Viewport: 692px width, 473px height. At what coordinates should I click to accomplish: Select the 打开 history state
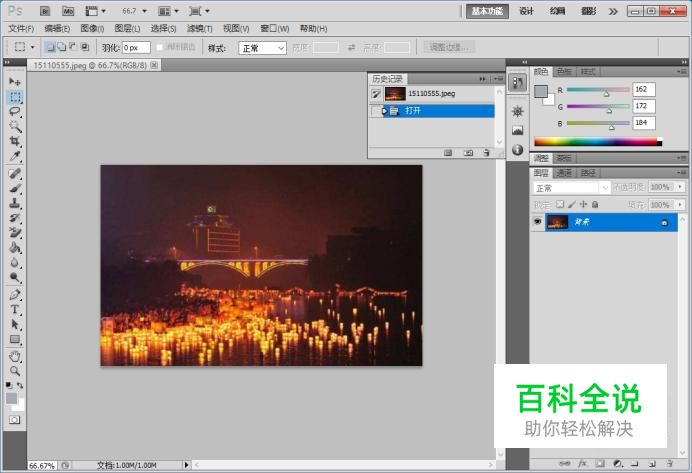432,111
